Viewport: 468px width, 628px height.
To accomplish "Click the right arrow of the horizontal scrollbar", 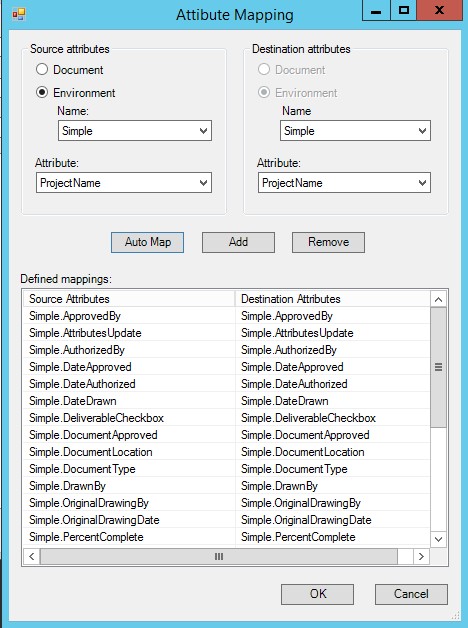I will pos(421,556).
